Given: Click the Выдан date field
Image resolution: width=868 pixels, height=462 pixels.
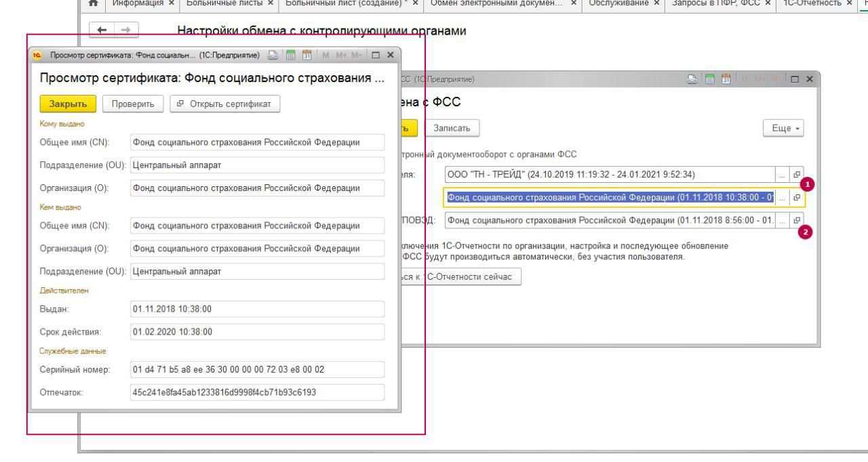Looking at the screenshot, I should click(x=256, y=309).
